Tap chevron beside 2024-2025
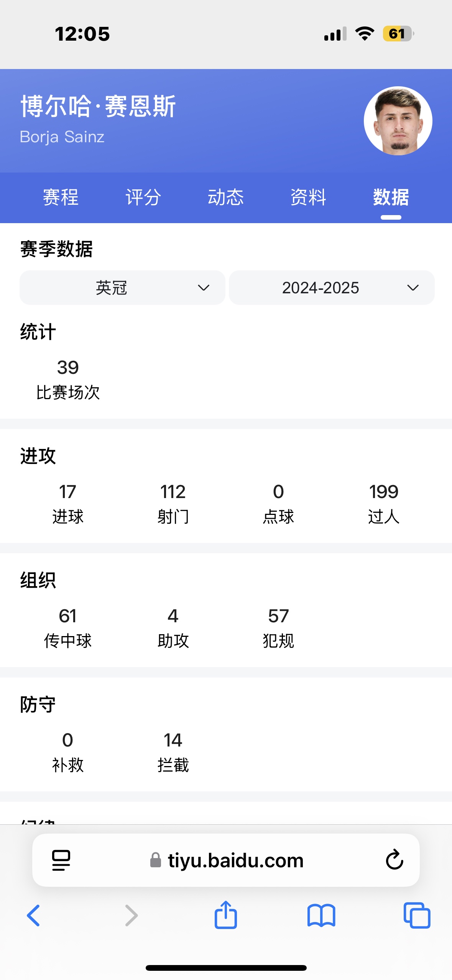The height and width of the screenshot is (980, 452). 413,288
